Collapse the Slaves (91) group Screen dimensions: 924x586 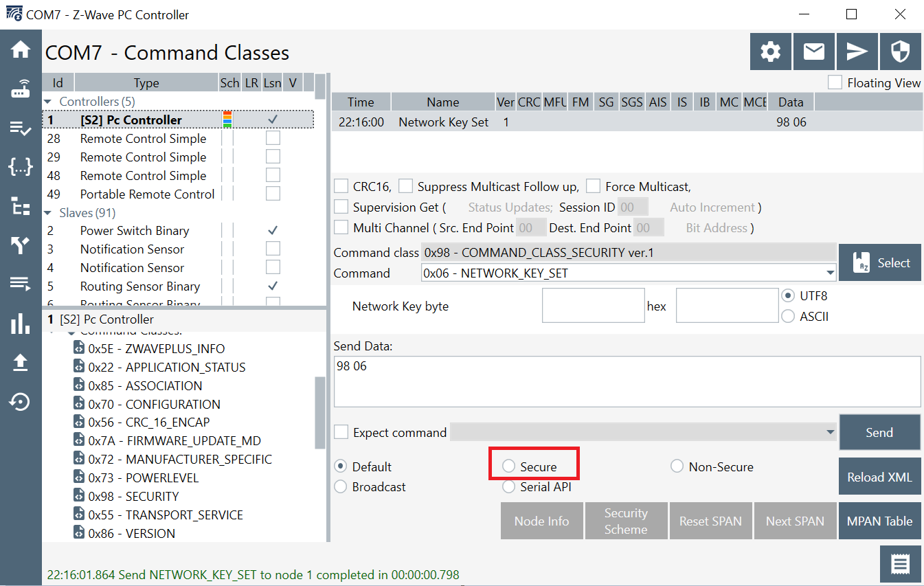pyautogui.click(x=47, y=213)
